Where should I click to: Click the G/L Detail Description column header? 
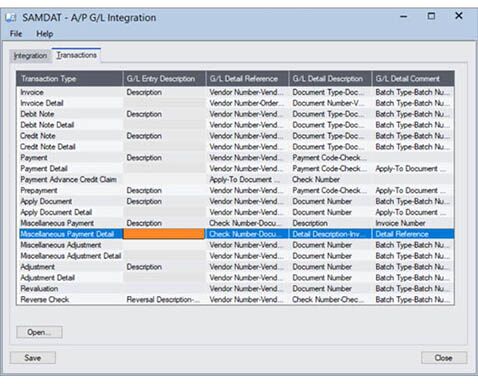[x=330, y=79]
